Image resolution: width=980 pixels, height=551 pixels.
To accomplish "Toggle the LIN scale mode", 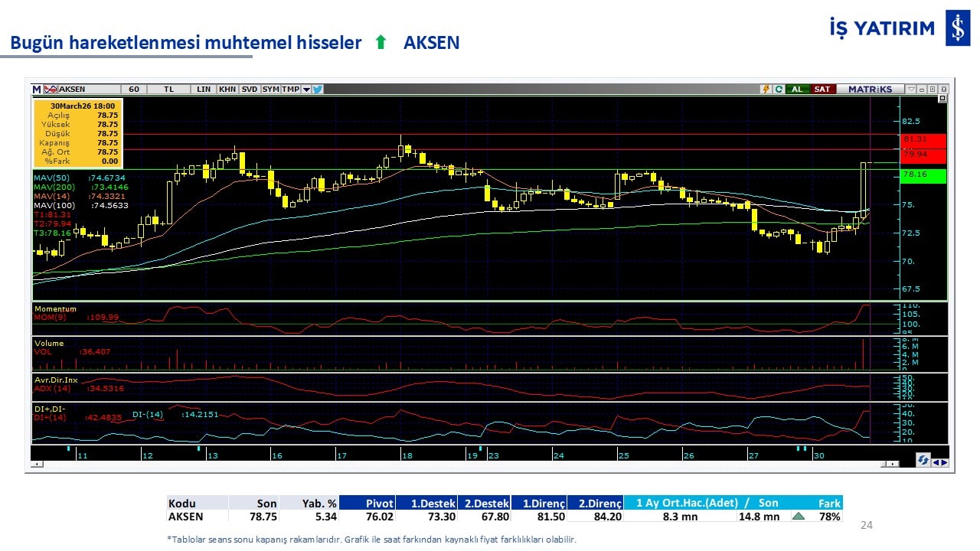I will click(x=204, y=90).
